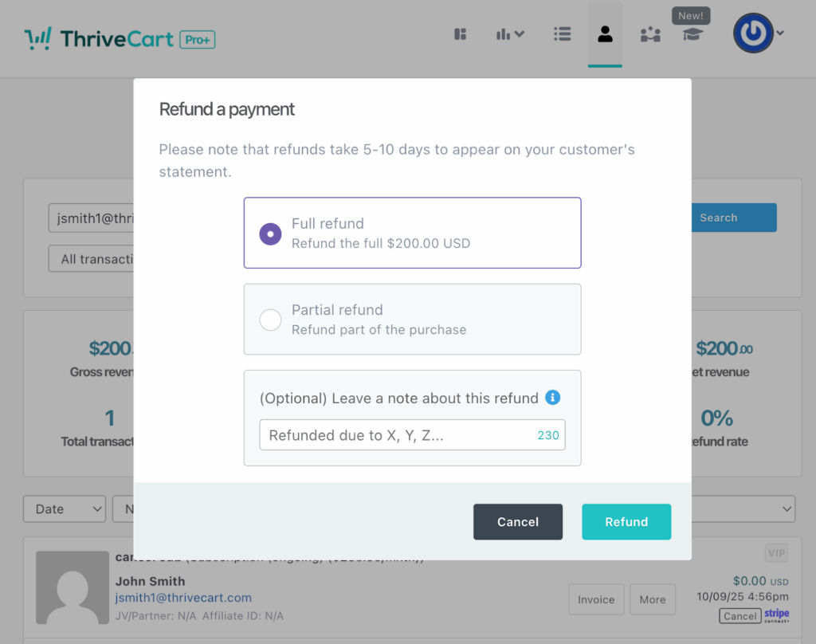Click John Smith's avatar thumbnail
Viewport: 816px width, 644px height.
pyautogui.click(x=73, y=587)
